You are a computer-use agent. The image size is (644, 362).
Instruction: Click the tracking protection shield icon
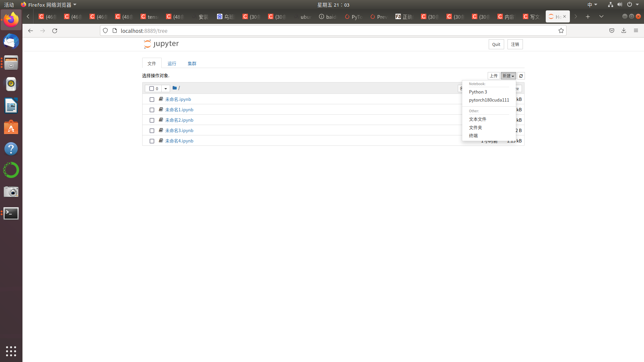105,31
